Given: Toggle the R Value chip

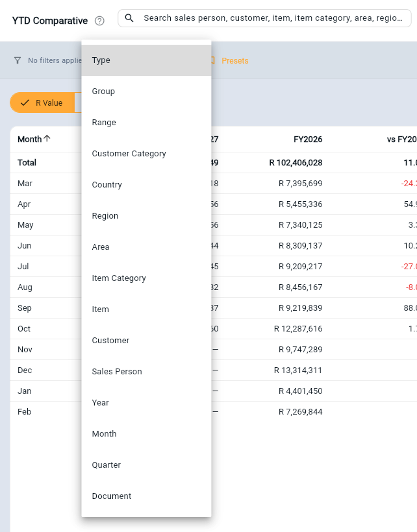Looking at the screenshot, I should (x=42, y=103).
